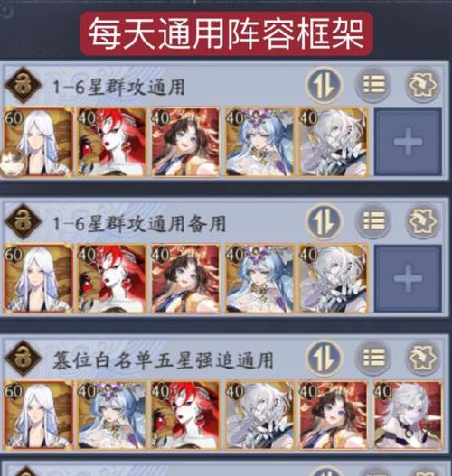The width and height of the screenshot is (452, 476).
Task: Add a shikigami to the empty slot in 1–6星群攻通用
Action: pos(409,142)
